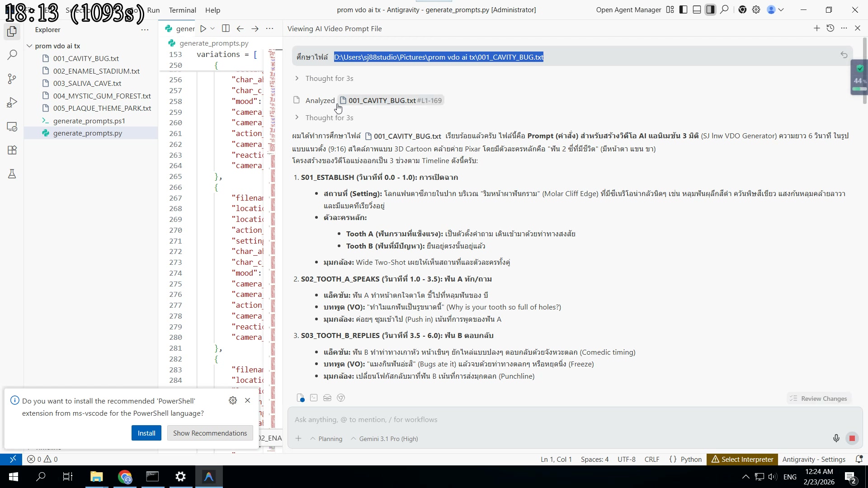This screenshot has width=868, height=488.
Task: Run generate_prompts.py with the play icon
Action: point(203,28)
